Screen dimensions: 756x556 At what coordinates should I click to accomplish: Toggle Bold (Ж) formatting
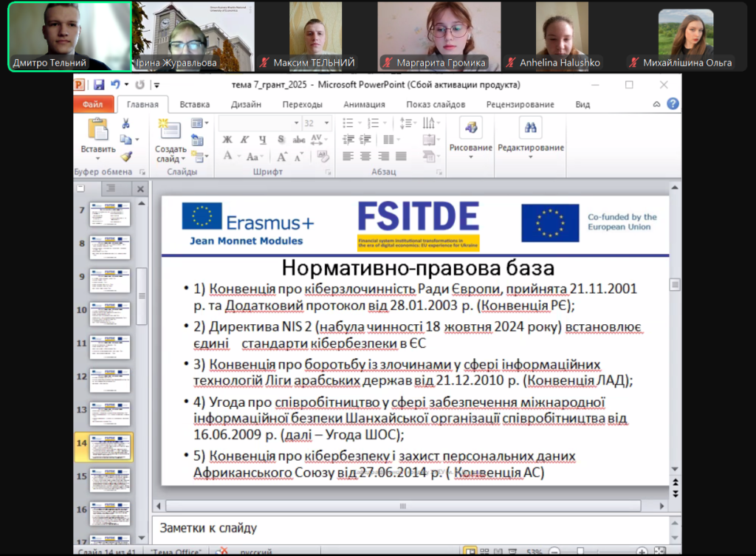click(227, 140)
